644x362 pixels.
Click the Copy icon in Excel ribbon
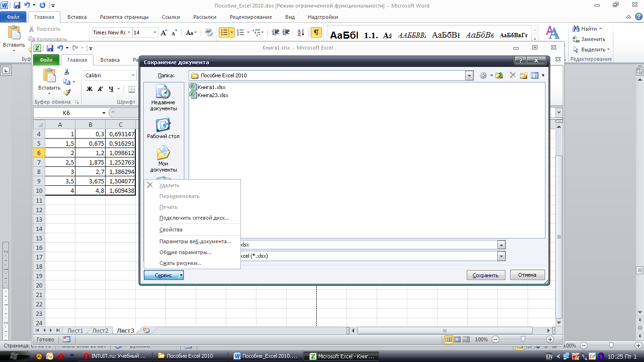pyautogui.click(x=67, y=82)
